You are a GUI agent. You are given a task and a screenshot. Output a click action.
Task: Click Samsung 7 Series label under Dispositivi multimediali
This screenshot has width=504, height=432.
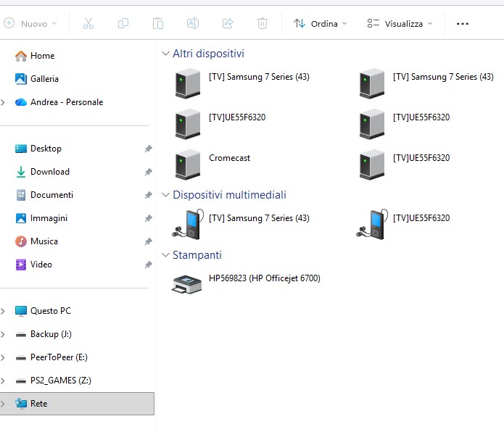(259, 218)
